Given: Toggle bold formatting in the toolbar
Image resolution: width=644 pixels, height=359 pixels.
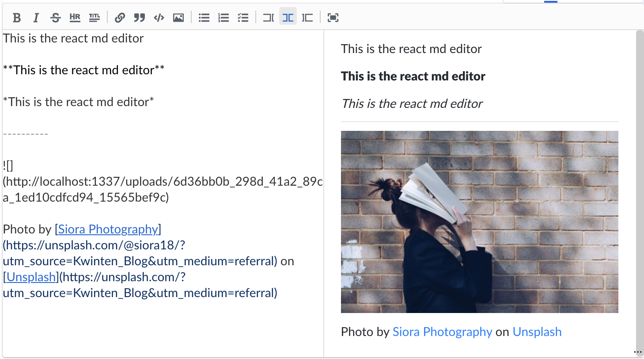Looking at the screenshot, I should (x=17, y=18).
